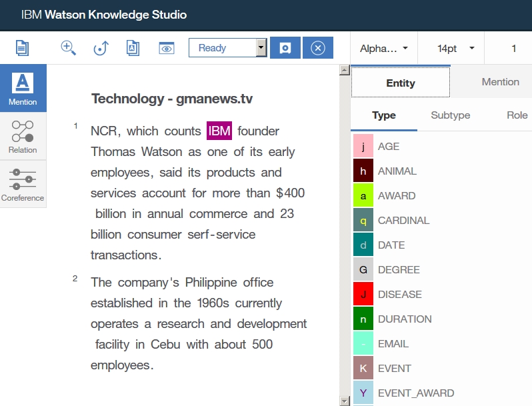Click the word Watson in the document
The width and height of the screenshot is (532, 406).
(161, 151)
